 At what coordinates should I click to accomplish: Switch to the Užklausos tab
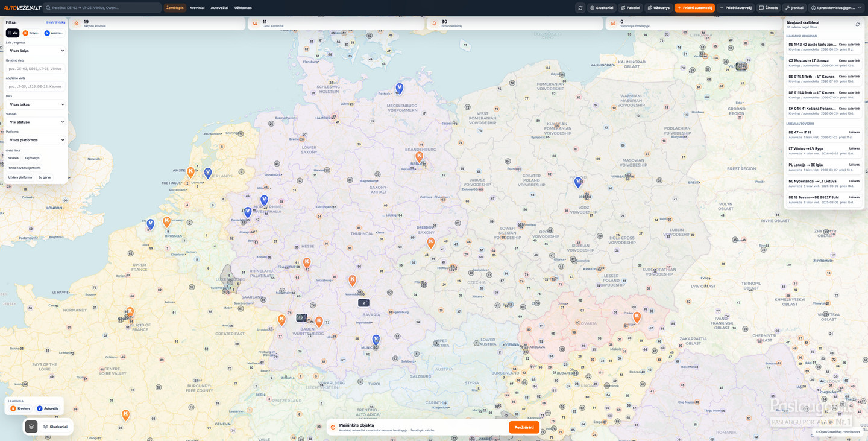point(243,8)
